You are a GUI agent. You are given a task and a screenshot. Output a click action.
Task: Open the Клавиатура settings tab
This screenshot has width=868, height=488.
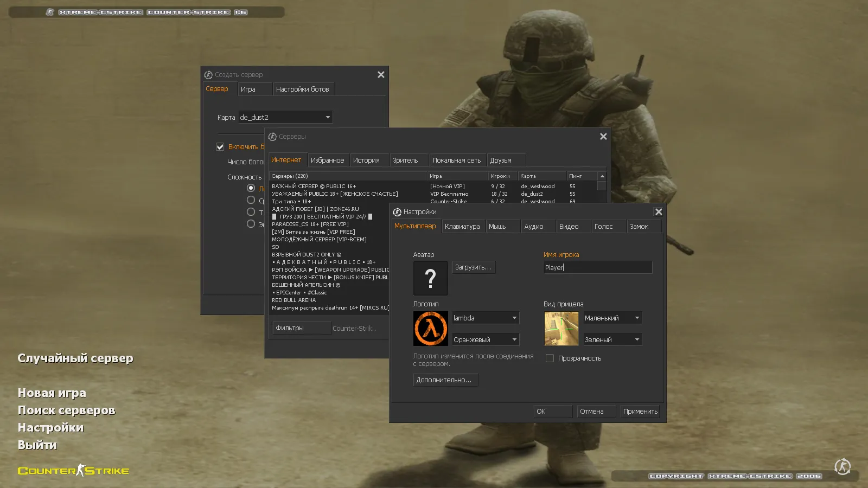[463, 226]
